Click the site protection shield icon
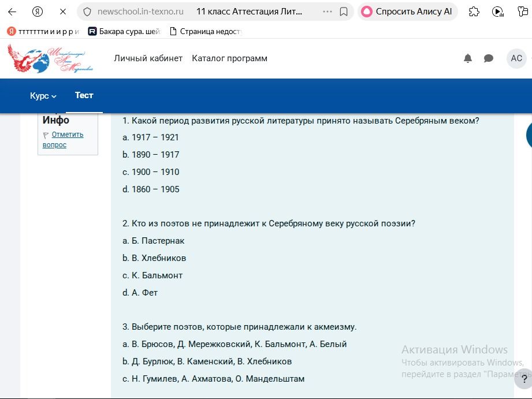 (87, 12)
